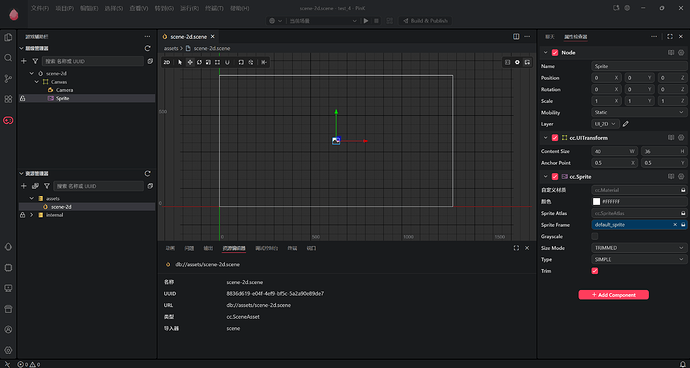This screenshot has height=368, width=690.
Task: Toggle the Node enabled checkbox
Action: pyautogui.click(x=555, y=52)
